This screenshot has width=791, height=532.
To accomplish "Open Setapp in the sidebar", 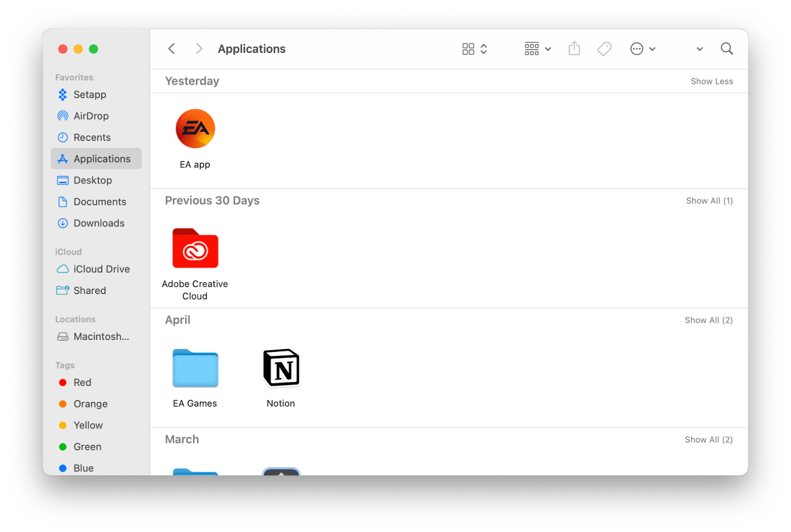I will pos(96,94).
